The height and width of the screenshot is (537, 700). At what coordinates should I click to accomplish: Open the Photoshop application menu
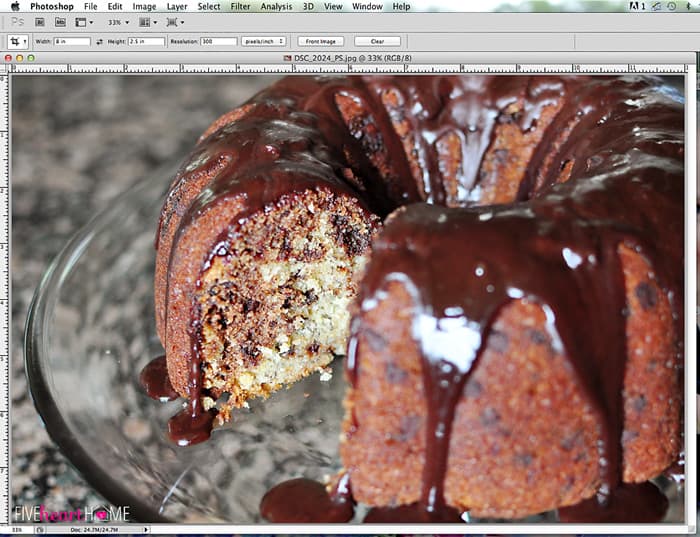pyautogui.click(x=52, y=6)
